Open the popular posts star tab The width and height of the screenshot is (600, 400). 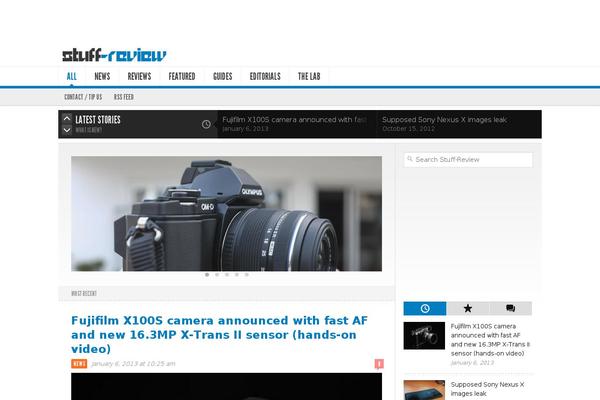click(468, 309)
